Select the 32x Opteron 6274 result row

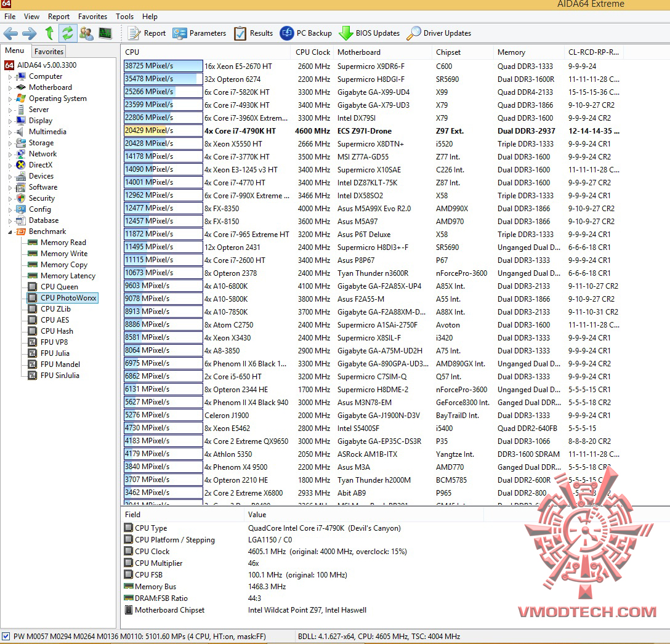point(372,79)
